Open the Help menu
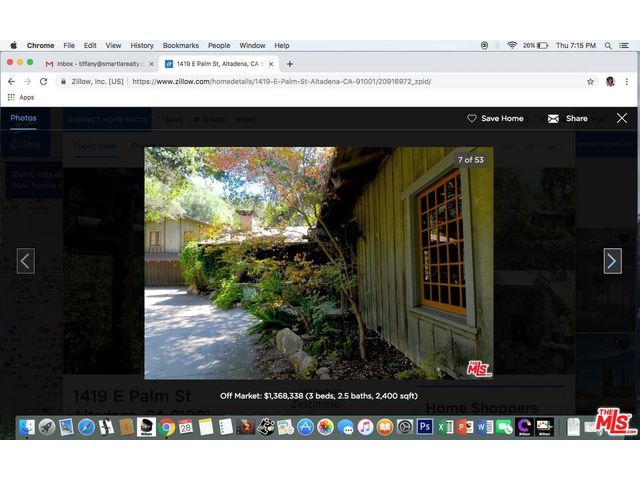The height and width of the screenshot is (480, 640). [x=282, y=45]
